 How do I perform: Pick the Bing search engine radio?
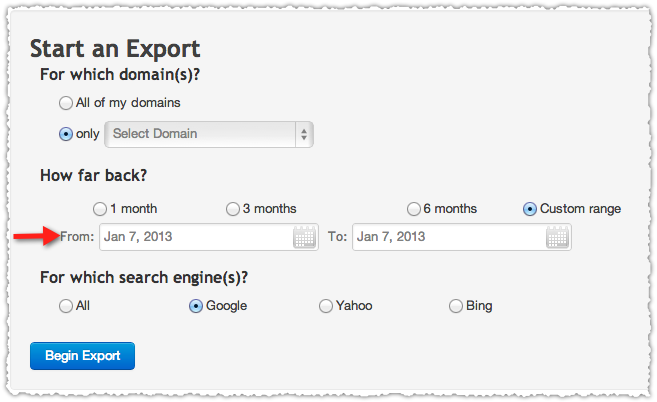point(455,306)
